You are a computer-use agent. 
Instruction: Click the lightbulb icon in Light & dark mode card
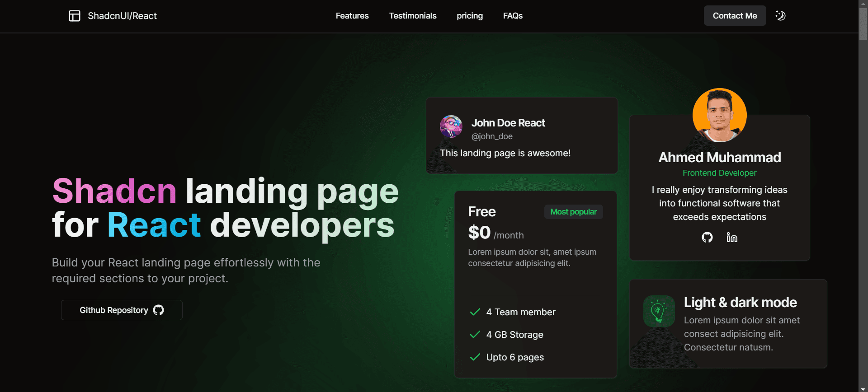pos(659,311)
